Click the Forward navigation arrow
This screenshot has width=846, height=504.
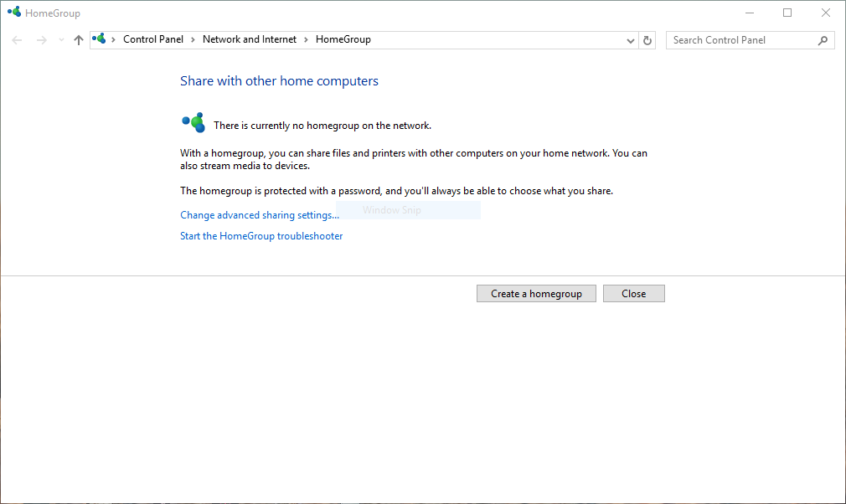[42, 40]
